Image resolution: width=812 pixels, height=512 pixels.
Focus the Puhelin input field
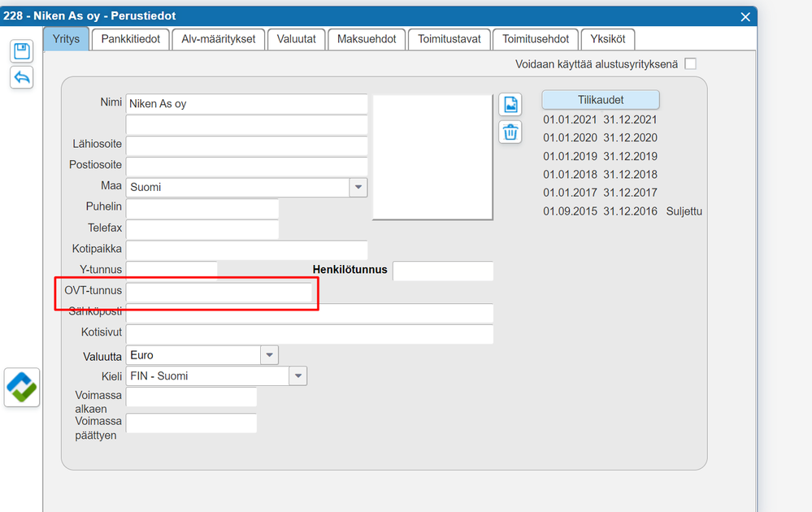click(202, 208)
